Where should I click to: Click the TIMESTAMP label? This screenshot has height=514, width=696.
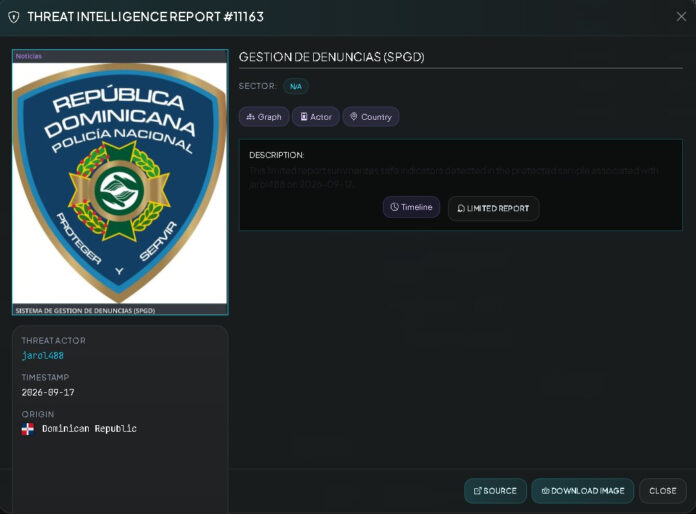45,377
